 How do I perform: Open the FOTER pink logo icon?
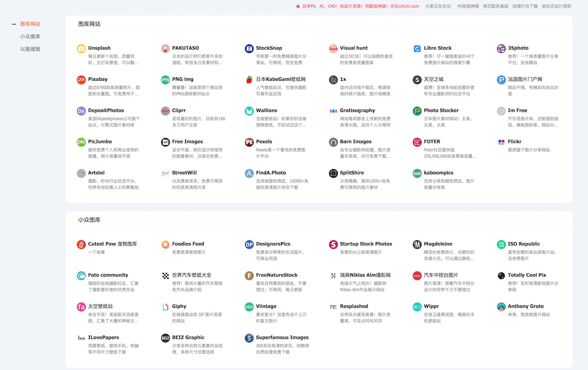[417, 142]
